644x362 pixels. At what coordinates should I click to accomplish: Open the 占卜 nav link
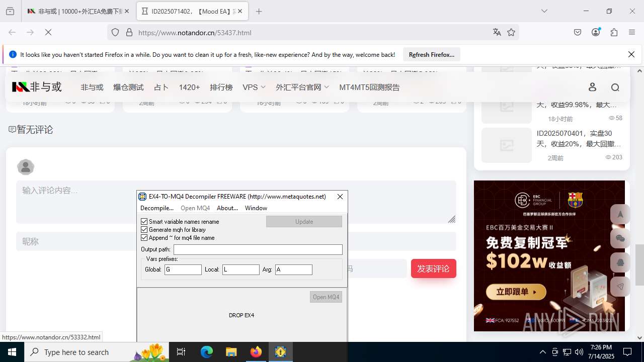coord(161,87)
